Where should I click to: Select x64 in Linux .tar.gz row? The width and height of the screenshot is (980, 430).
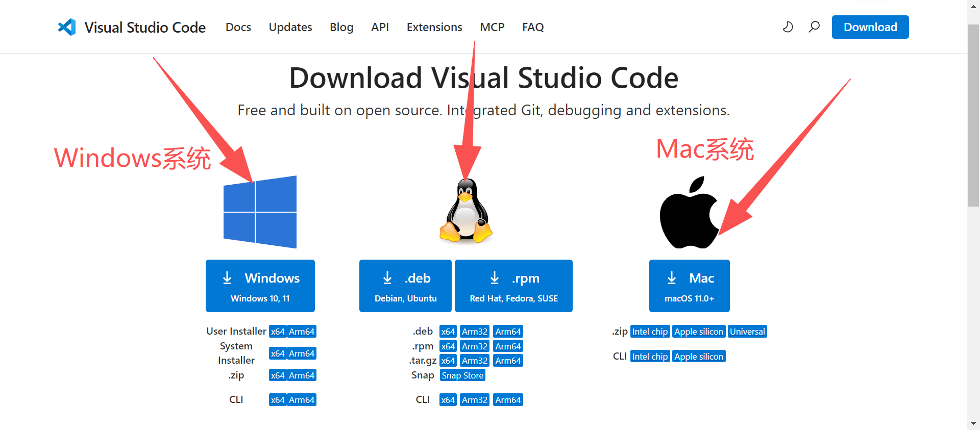[448, 361]
